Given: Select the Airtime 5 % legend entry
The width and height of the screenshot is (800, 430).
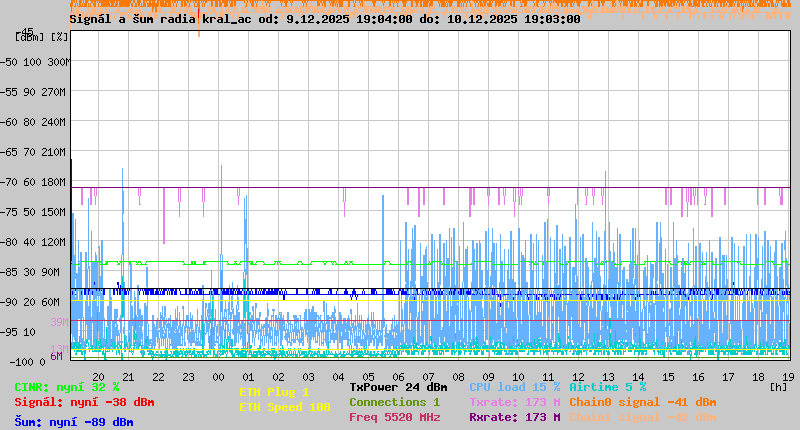Looking at the screenshot, I should (x=607, y=387).
